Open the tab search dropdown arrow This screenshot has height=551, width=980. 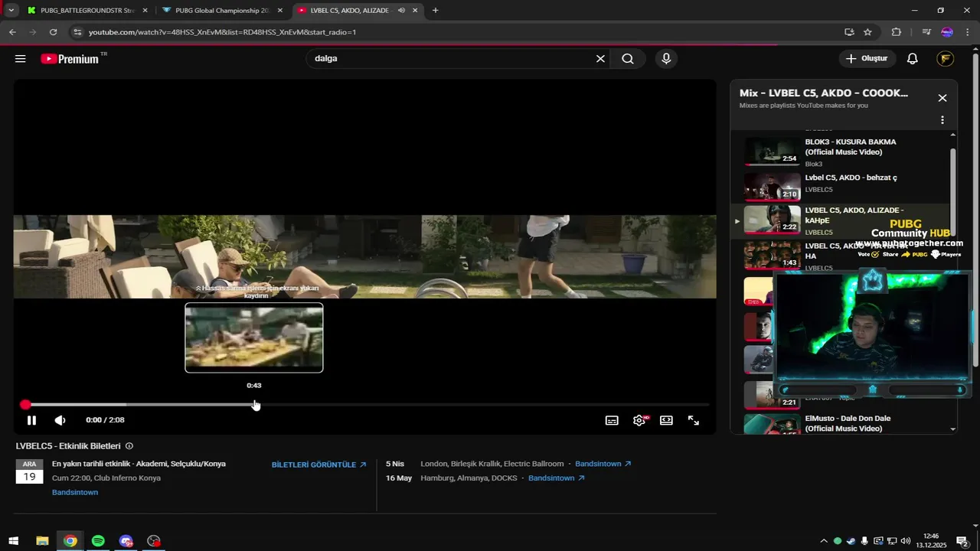[11, 11]
